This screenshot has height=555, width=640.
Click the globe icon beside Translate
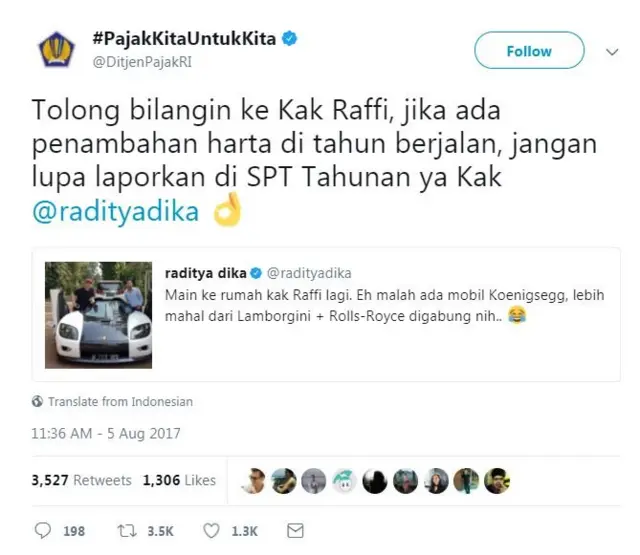tap(37, 401)
